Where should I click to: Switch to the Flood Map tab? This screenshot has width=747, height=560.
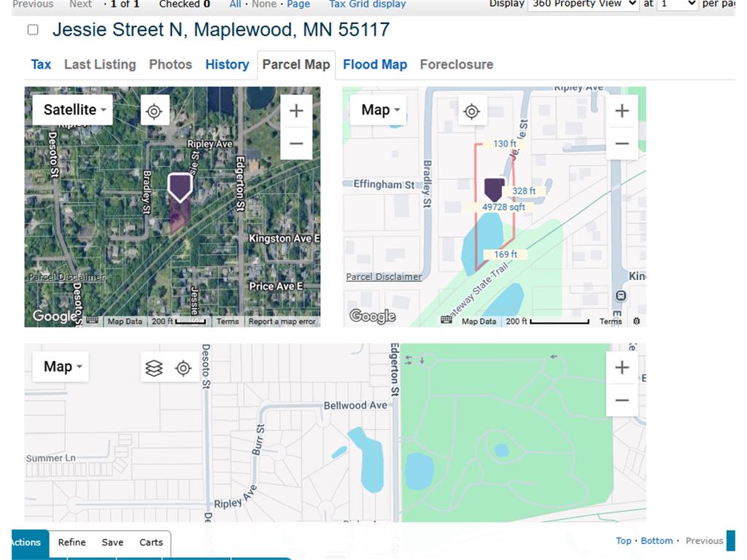click(x=375, y=64)
